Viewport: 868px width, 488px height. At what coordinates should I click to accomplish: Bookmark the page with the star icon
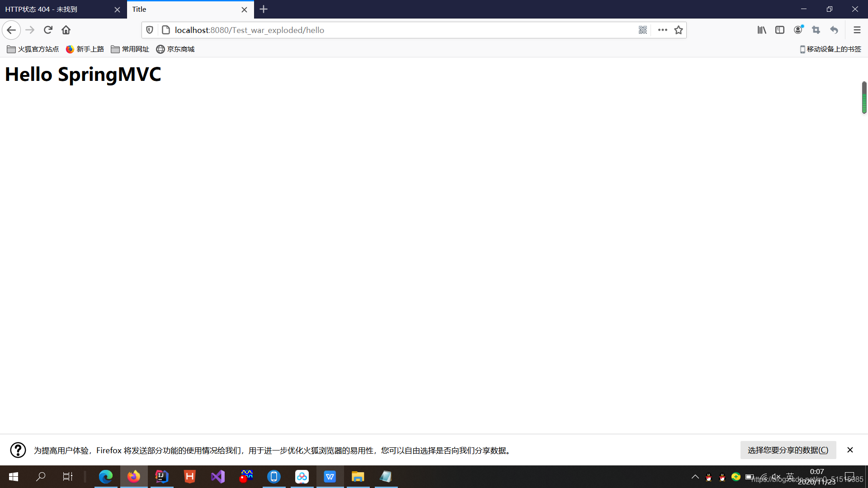pyautogui.click(x=679, y=30)
